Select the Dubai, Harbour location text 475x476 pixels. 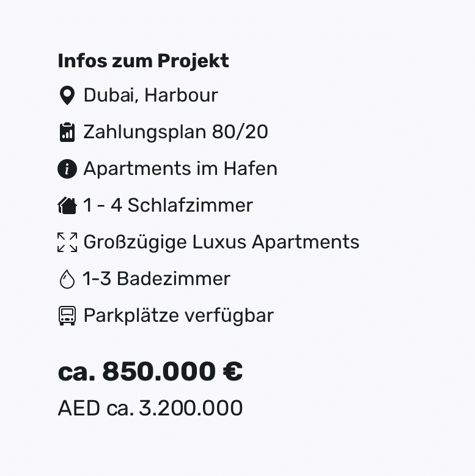(151, 95)
